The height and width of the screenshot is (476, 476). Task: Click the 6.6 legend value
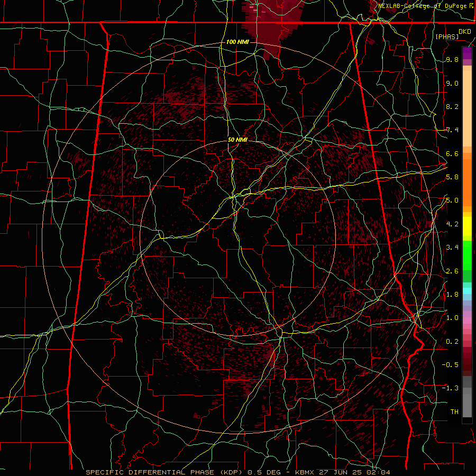pyautogui.click(x=452, y=153)
